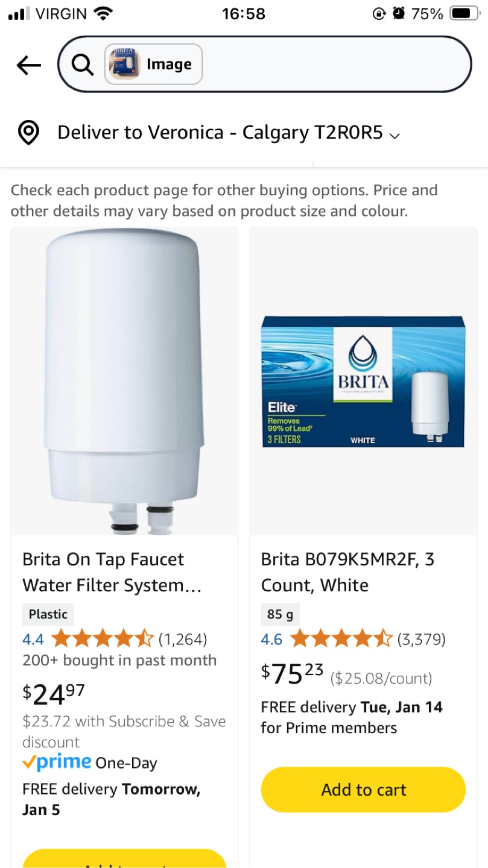
Task: Open Brita B079K5MR2F 3 Count title
Action: (x=347, y=572)
